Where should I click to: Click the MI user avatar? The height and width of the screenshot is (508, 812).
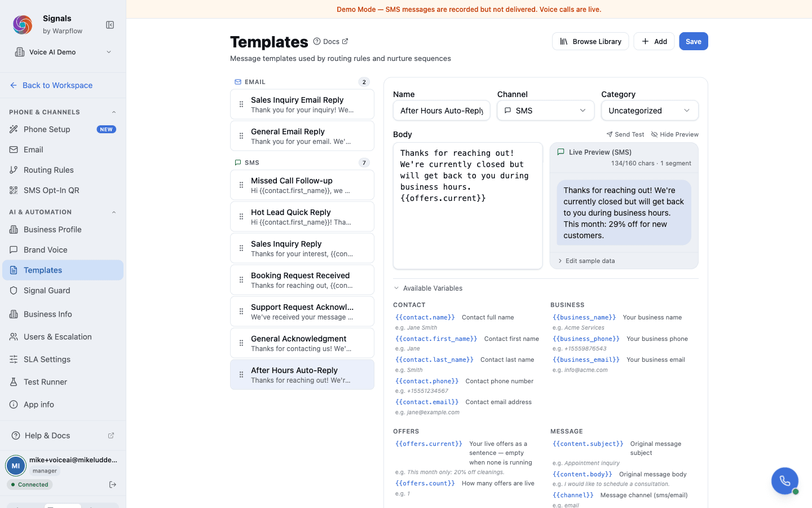pyautogui.click(x=16, y=466)
